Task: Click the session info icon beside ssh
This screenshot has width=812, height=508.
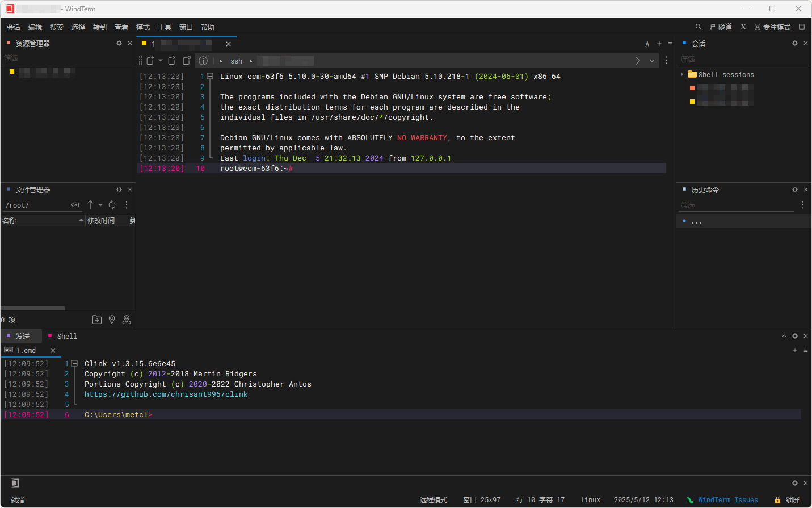Action: (203, 61)
